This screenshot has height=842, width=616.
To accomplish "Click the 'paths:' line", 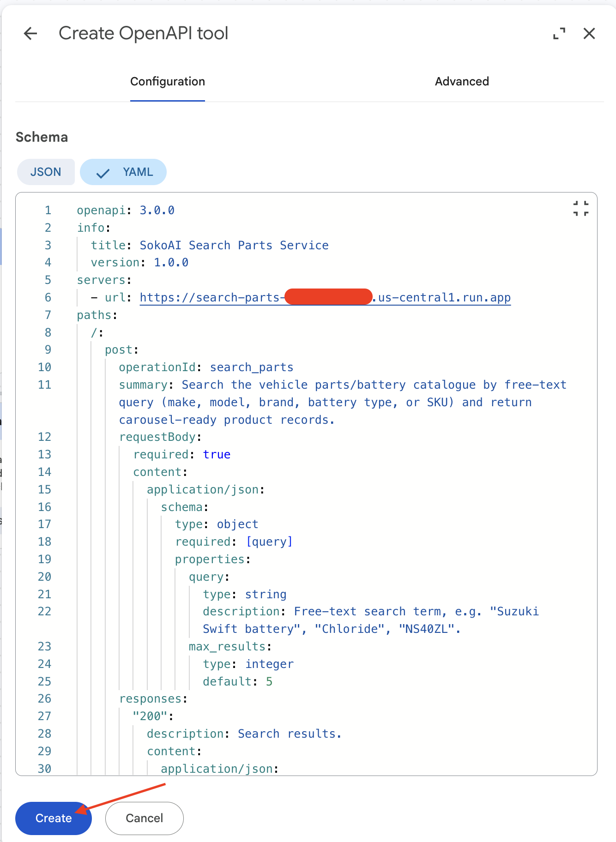I will 97,315.
